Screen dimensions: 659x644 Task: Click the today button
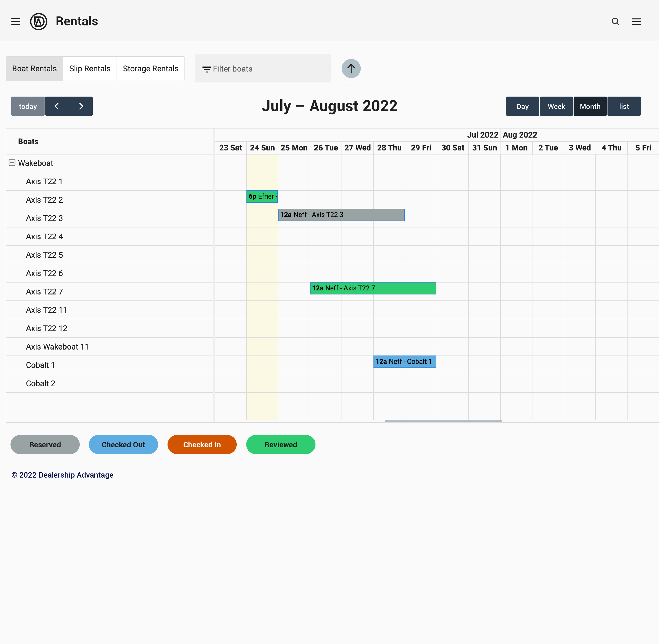pos(28,106)
